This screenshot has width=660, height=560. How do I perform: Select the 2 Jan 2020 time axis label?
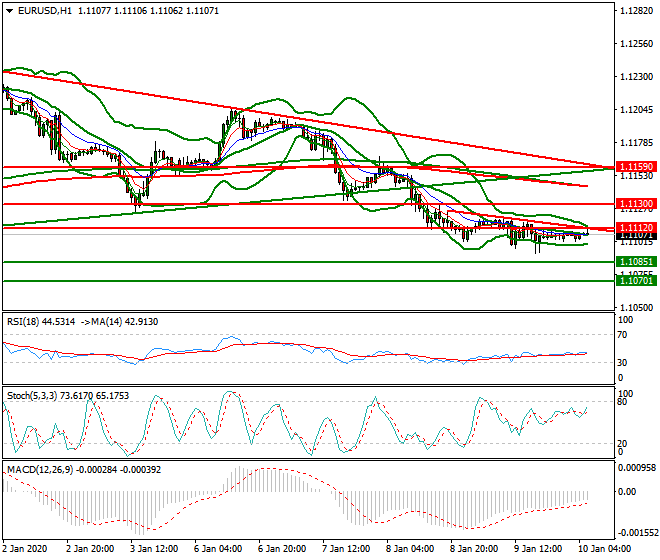(x=25, y=549)
